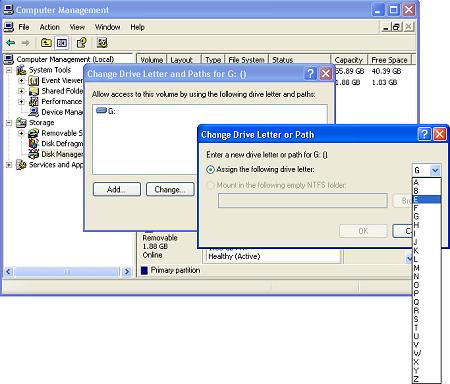Click the Volume column header

[152, 60]
